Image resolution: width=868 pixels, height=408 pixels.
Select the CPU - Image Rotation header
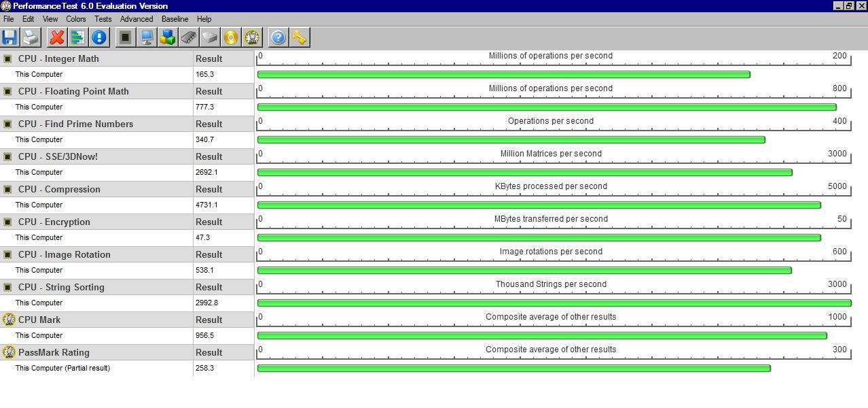coord(64,254)
